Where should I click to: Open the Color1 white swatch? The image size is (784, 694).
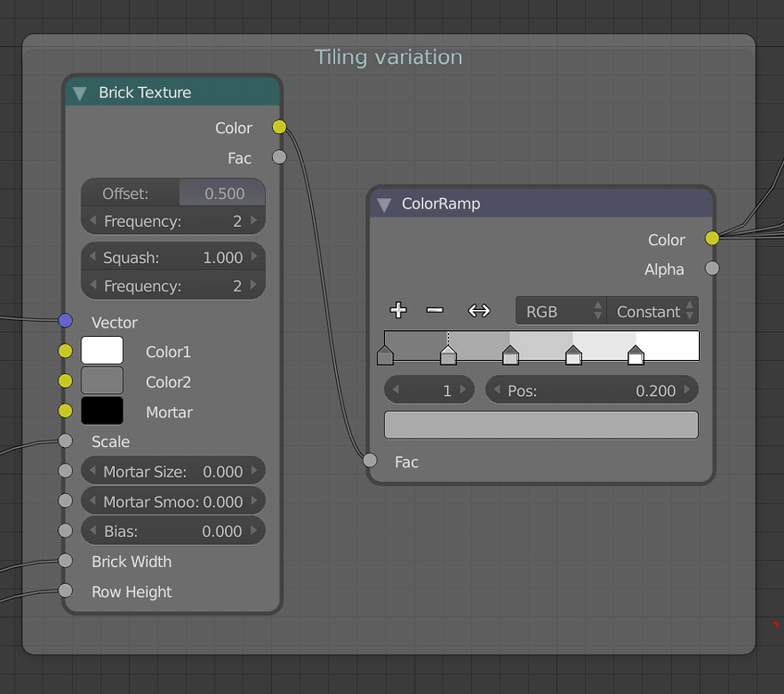pos(102,351)
